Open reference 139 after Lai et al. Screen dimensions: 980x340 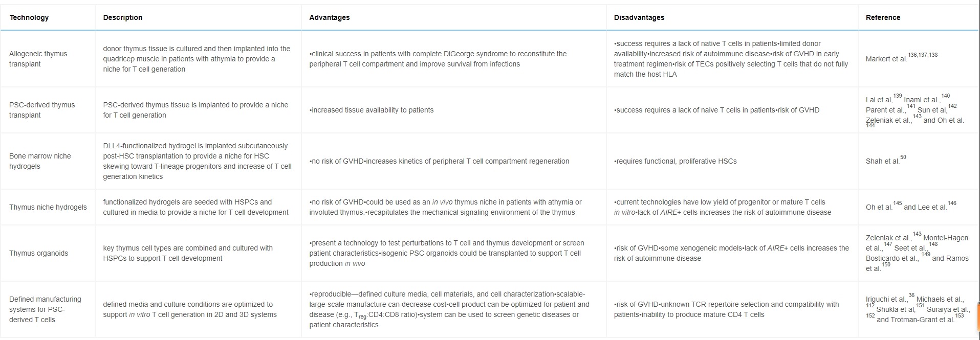tap(898, 96)
